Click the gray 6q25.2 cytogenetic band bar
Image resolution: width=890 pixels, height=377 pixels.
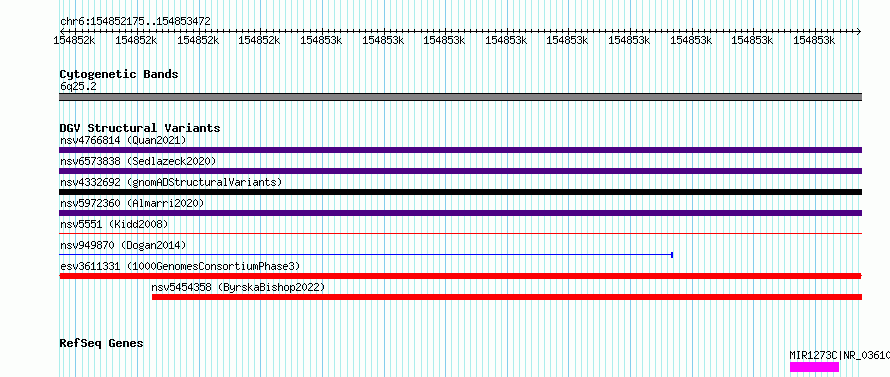point(460,97)
